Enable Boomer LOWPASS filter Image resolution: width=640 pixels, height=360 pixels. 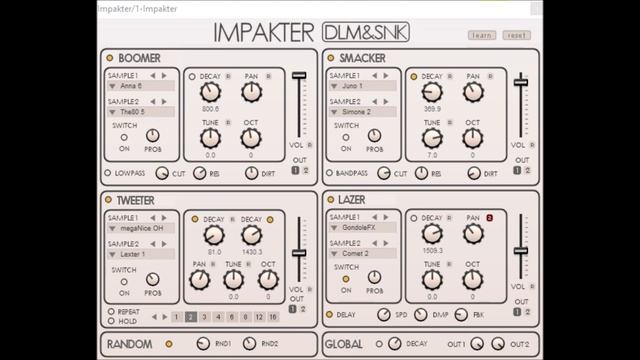(x=108, y=173)
